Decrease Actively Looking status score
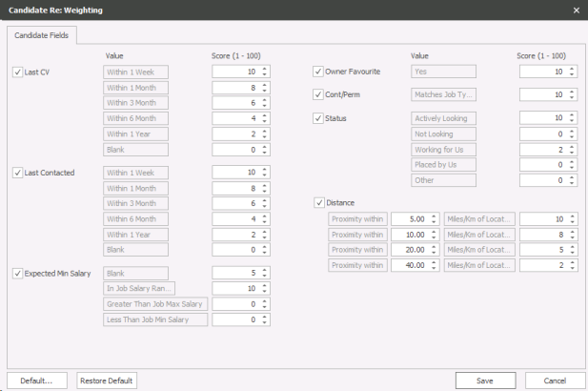Image resolution: width=588 pixels, height=391 pixels. 572,121
